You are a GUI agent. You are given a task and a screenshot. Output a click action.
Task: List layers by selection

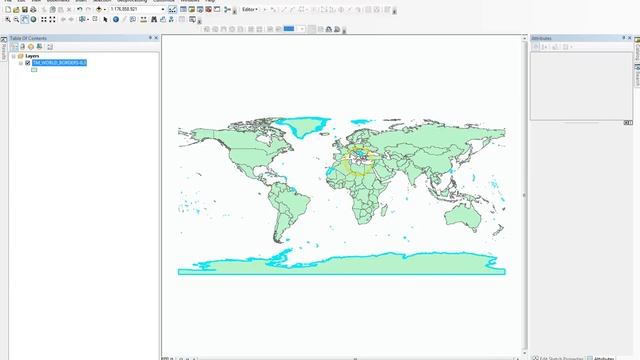point(40,47)
